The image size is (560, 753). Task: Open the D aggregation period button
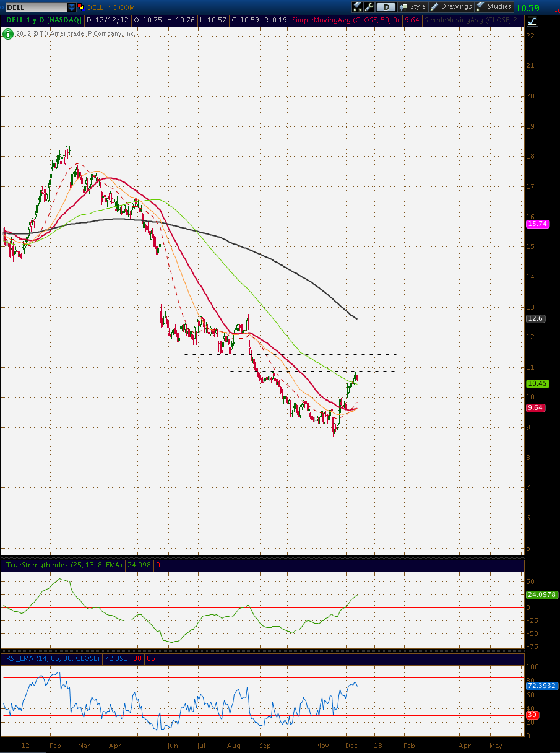(x=386, y=7)
